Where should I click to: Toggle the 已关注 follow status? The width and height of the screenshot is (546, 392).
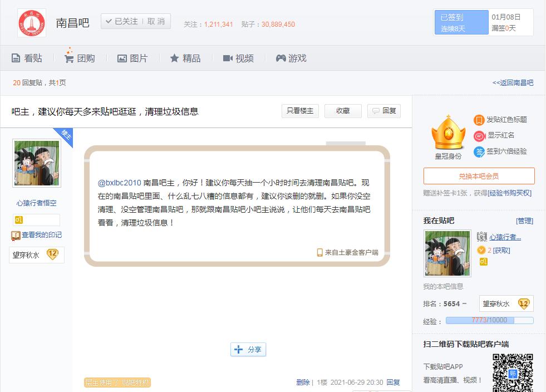(x=121, y=22)
